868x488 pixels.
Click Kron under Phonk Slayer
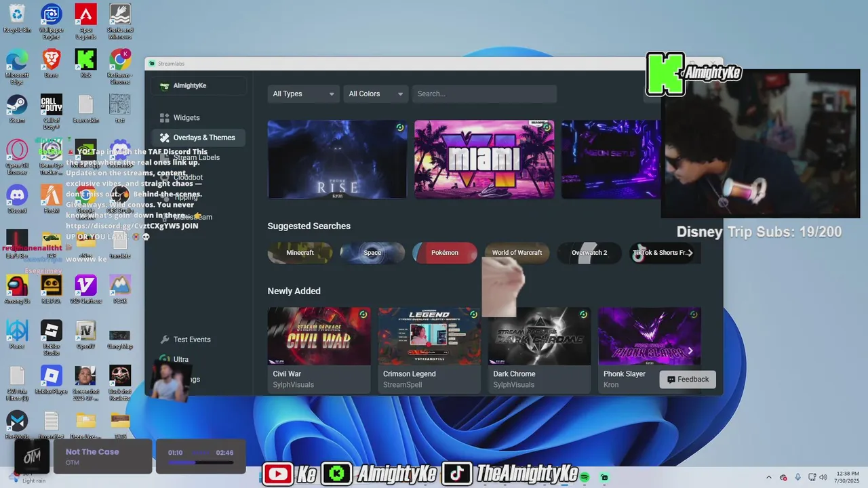611,385
